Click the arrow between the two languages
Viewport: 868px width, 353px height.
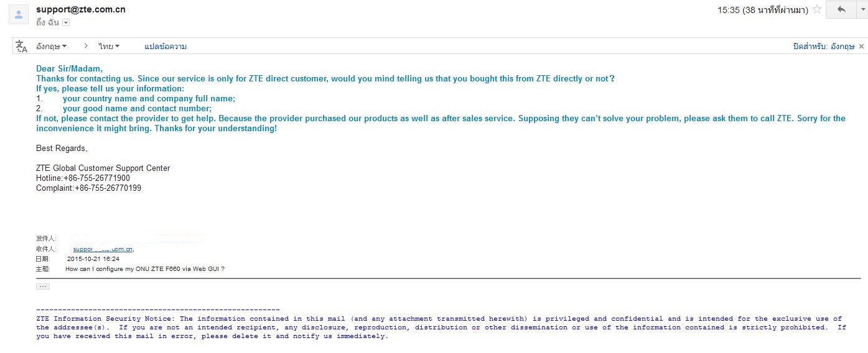coord(85,46)
